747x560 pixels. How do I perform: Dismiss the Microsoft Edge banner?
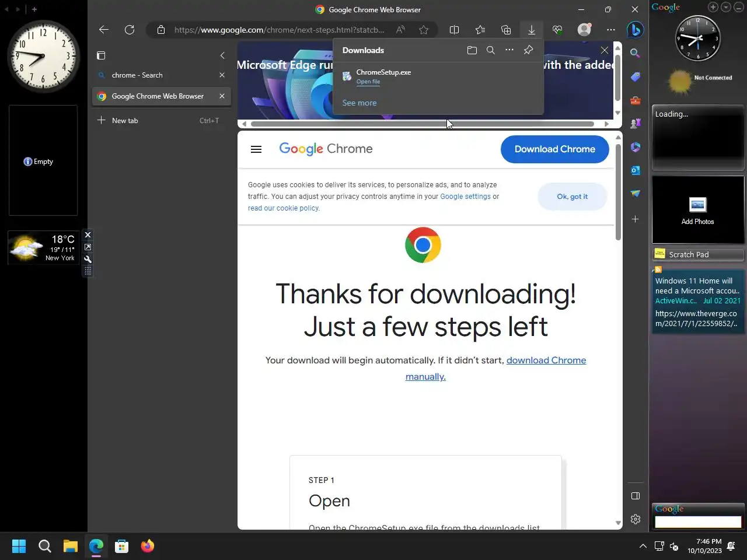click(x=605, y=50)
